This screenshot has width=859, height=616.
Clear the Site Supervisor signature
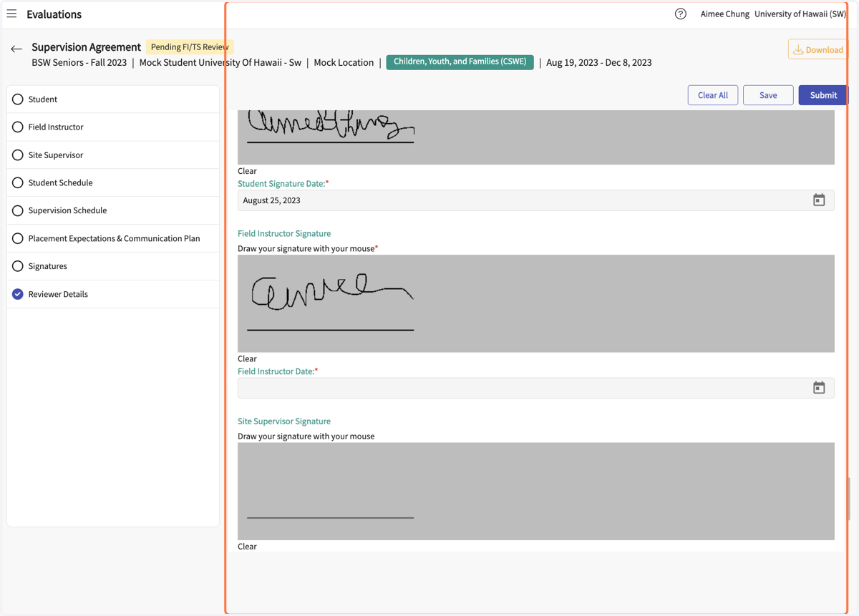tap(247, 546)
